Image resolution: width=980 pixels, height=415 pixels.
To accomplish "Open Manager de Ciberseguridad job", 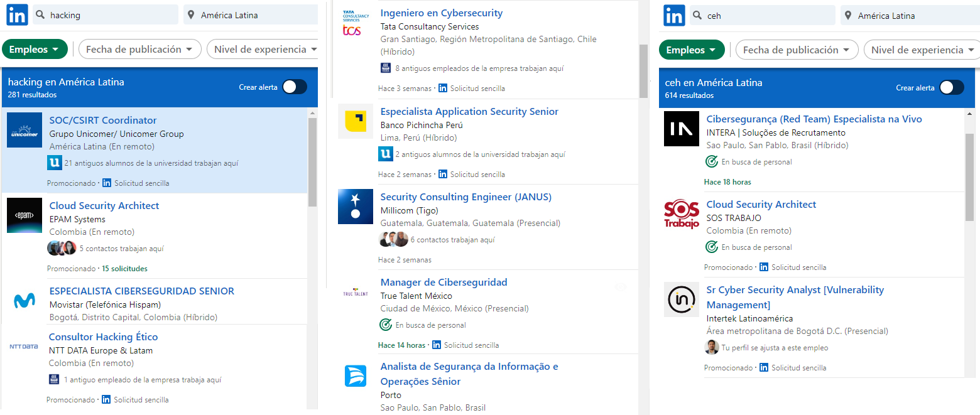I will pyautogui.click(x=444, y=282).
